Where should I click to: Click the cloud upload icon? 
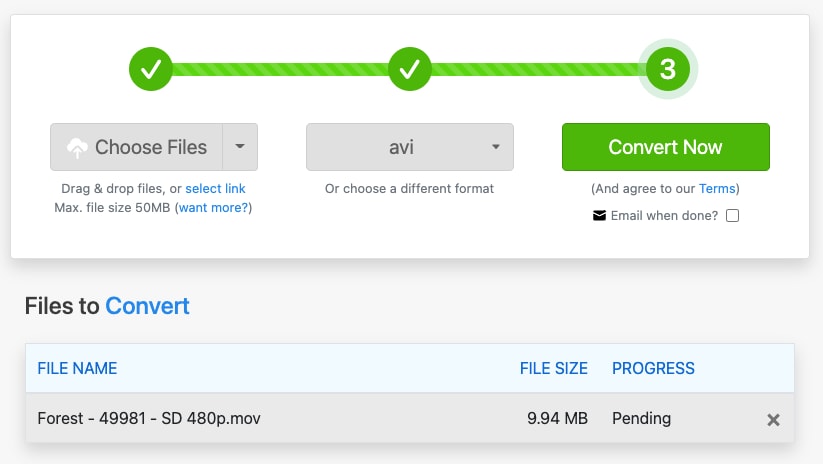pyautogui.click(x=77, y=147)
